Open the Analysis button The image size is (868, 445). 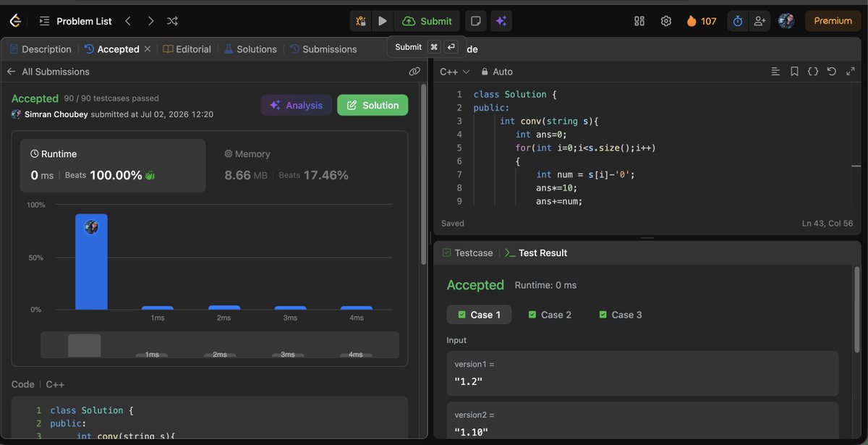click(297, 105)
